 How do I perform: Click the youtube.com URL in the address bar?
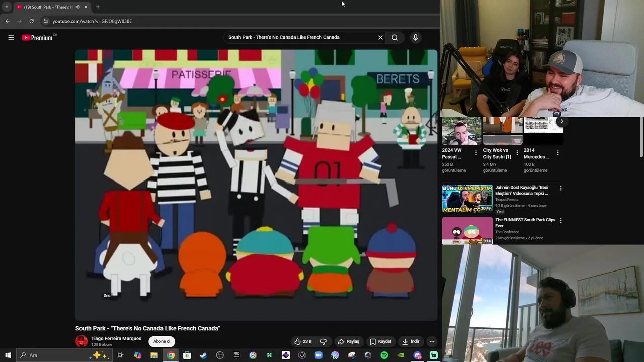pos(92,21)
